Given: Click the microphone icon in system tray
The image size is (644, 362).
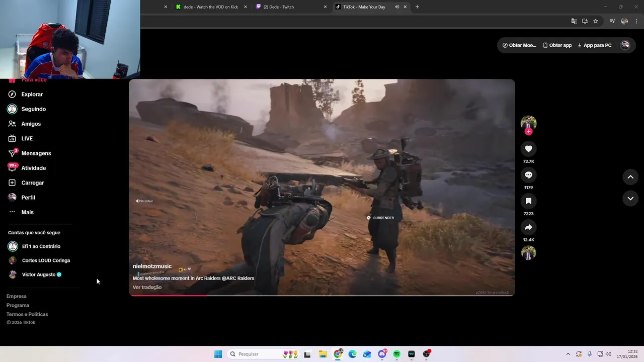Looking at the screenshot, I should 590,354.
